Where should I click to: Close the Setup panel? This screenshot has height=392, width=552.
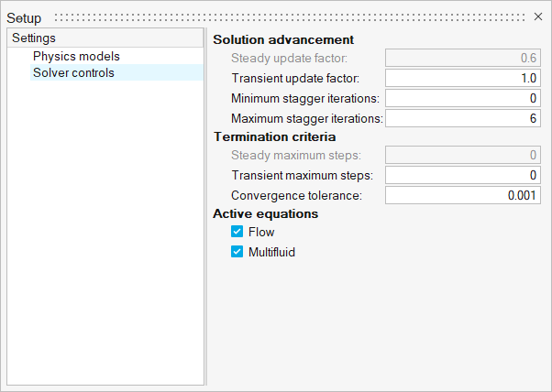[x=538, y=16]
